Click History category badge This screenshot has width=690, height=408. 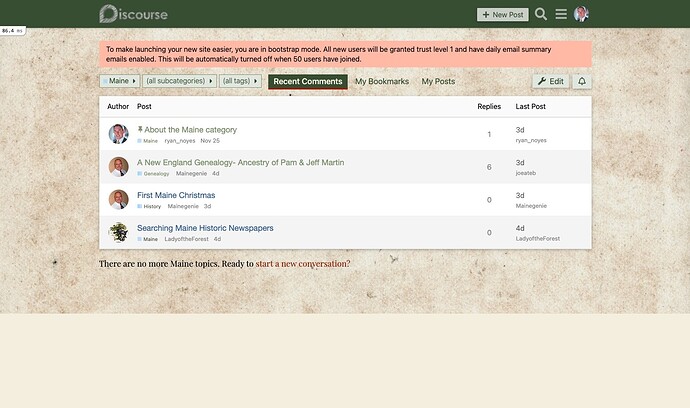point(149,206)
